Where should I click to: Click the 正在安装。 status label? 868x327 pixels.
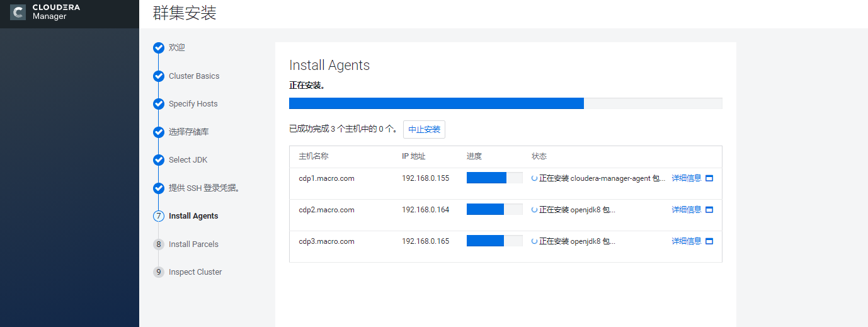click(x=307, y=85)
